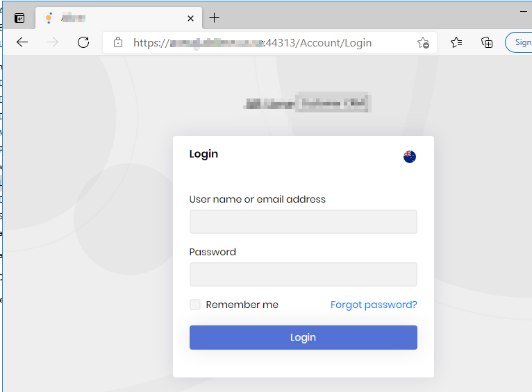Follow the Forgot password? link
Screen dimensions: 532x392
pos(374,305)
